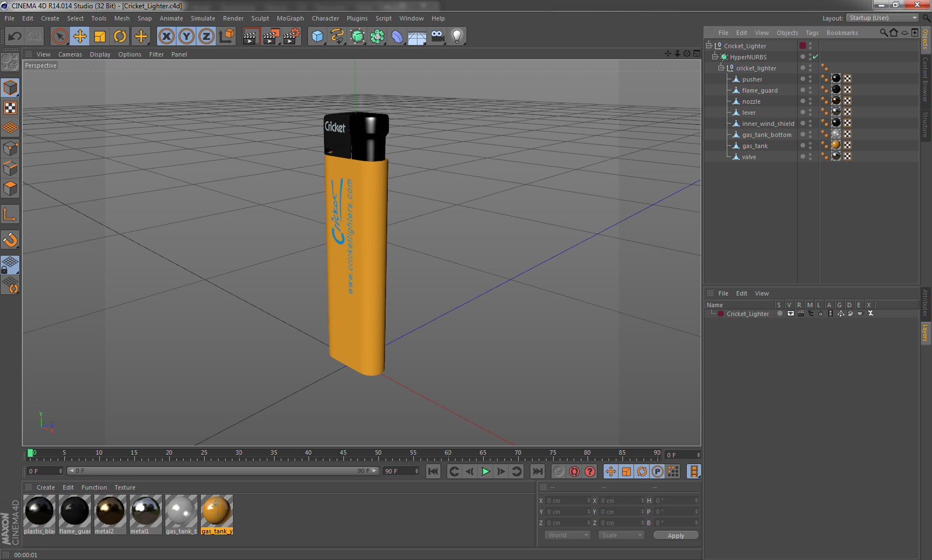Click Object Manager search magnifier icon
This screenshot has width=932, height=560.
(884, 33)
